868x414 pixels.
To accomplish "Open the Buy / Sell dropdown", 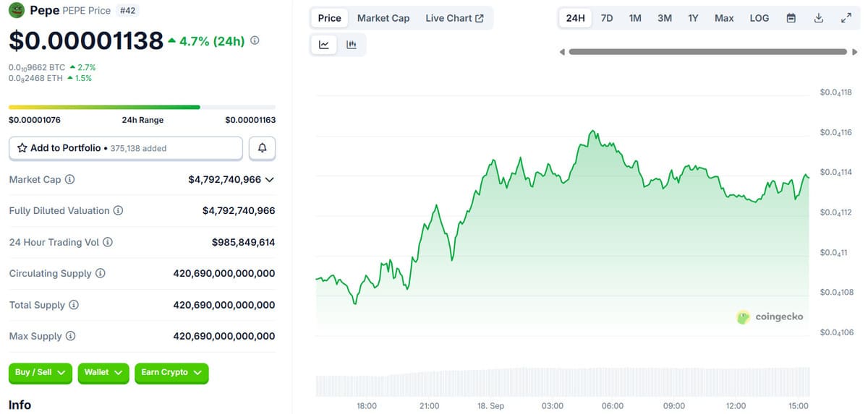I will 41,373.
